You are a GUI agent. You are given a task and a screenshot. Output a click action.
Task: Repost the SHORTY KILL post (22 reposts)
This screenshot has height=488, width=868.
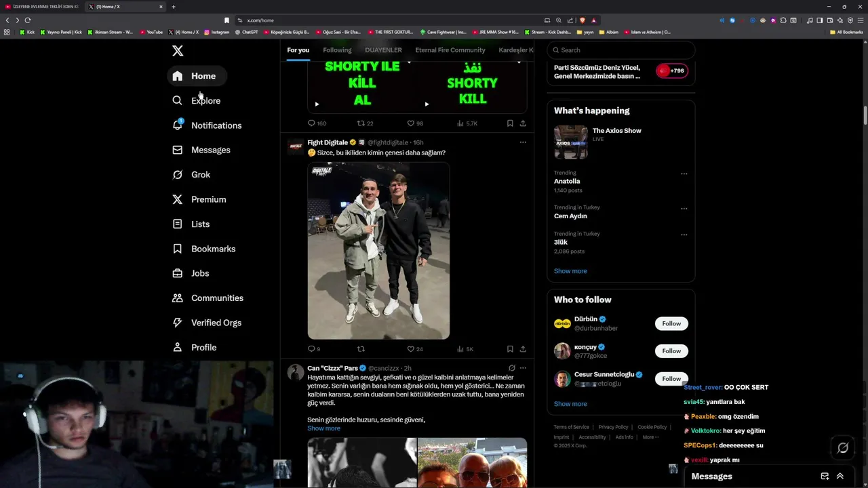point(366,123)
